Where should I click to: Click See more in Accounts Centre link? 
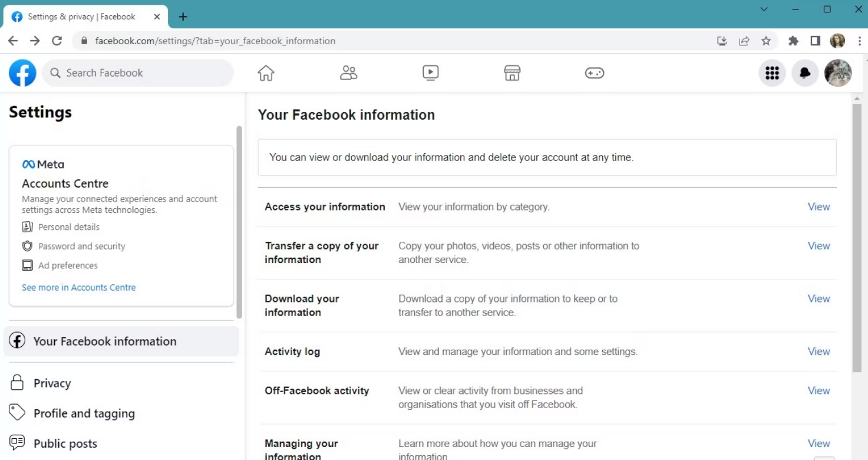coord(79,288)
